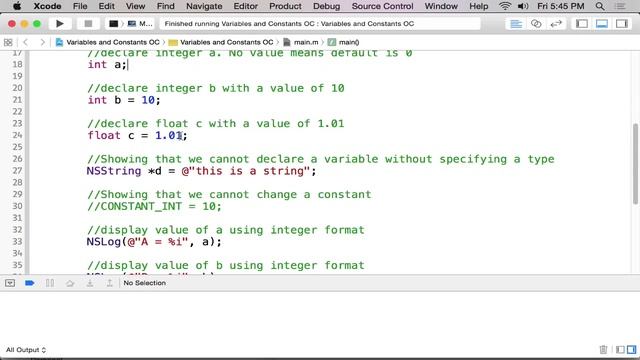Toggle breakpoints activation icon
The image size is (640, 360).
[29, 283]
